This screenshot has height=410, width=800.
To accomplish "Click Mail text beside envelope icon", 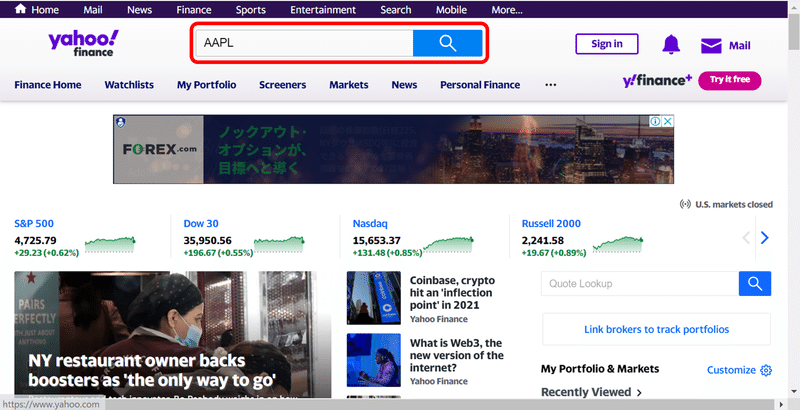I will pyautogui.click(x=739, y=45).
